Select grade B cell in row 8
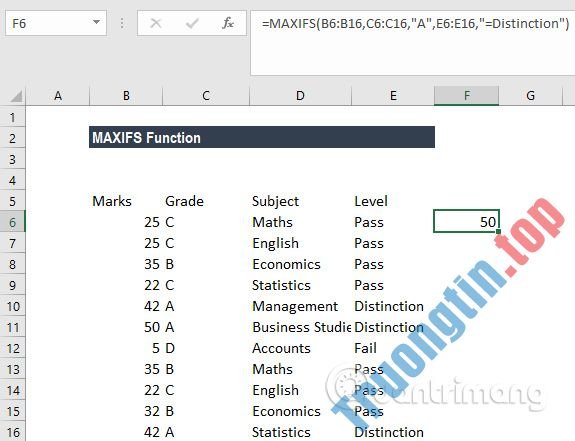The image size is (575, 441). [206, 264]
